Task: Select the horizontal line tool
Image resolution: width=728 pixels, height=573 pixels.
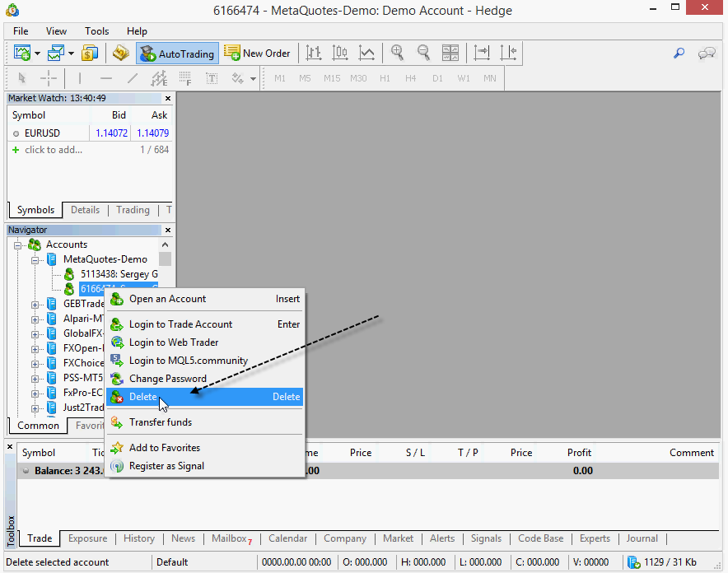Action: click(106, 78)
